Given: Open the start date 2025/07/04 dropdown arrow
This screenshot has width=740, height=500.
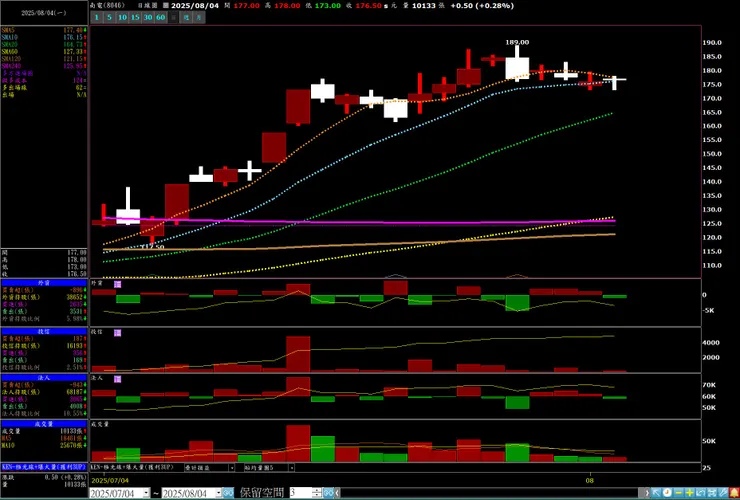Looking at the screenshot, I should click(146, 493).
